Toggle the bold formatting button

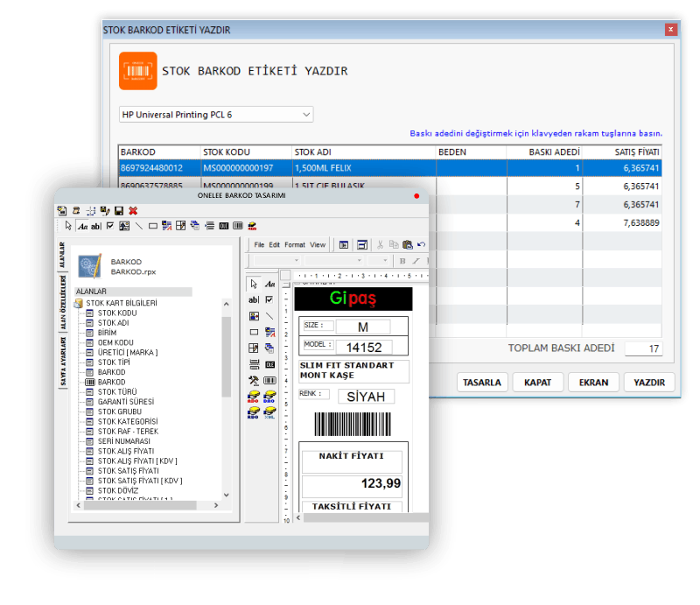pos(402,261)
